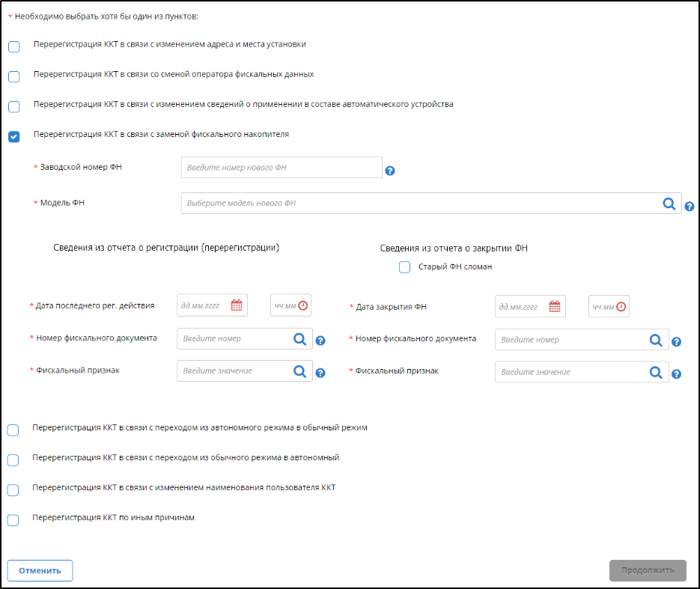Click the Продолжить button
Viewport: 700px width, 589px height.
(x=647, y=570)
